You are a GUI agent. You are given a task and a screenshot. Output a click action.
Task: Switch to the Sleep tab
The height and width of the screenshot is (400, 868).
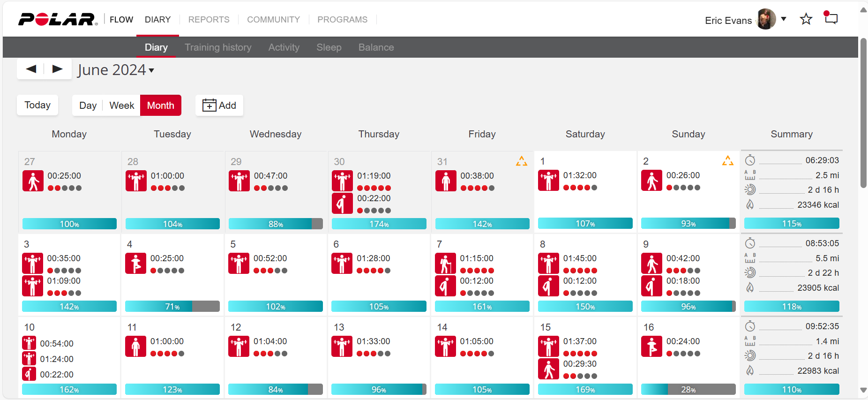tap(329, 47)
